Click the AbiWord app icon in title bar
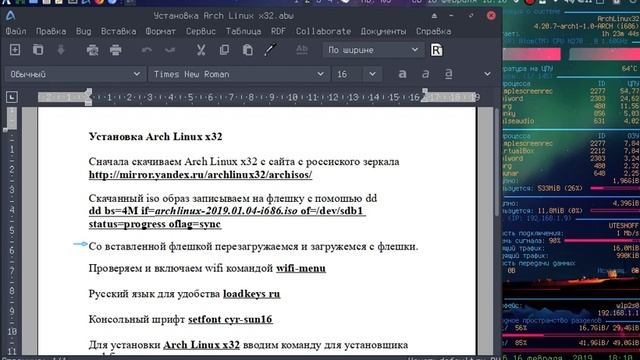This screenshot has height=360, width=640. (11, 16)
